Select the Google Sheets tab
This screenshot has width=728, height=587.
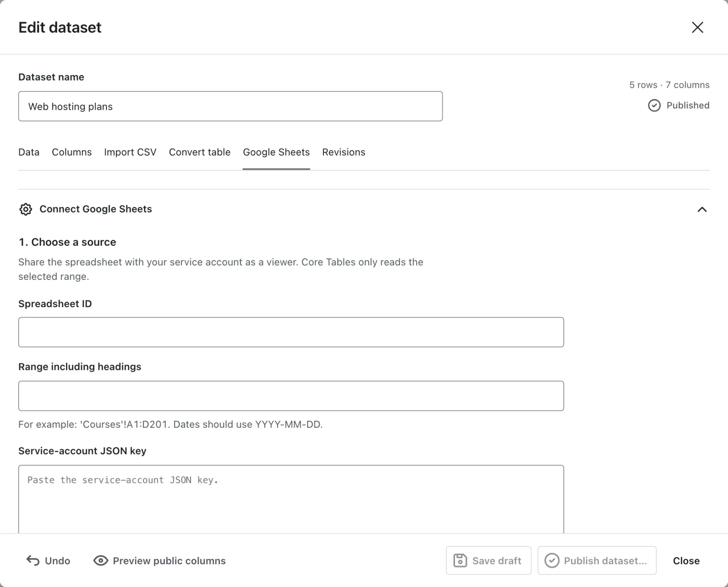pos(276,152)
